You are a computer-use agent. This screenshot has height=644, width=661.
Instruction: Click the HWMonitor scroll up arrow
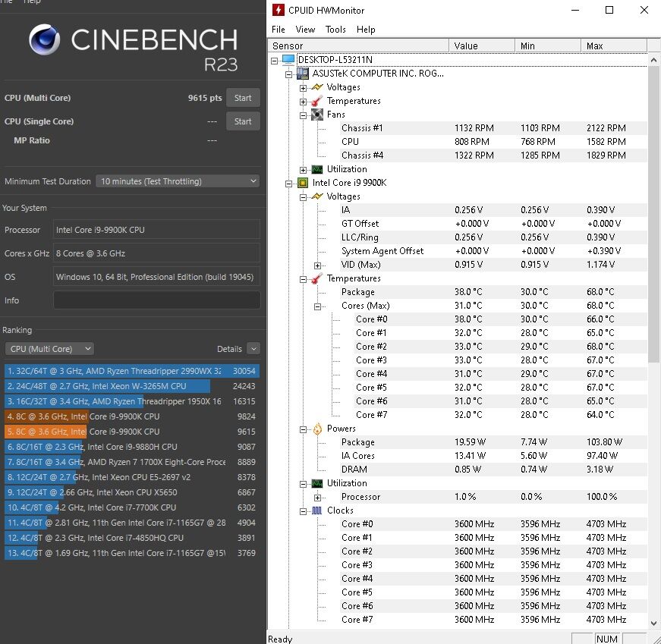(653, 60)
